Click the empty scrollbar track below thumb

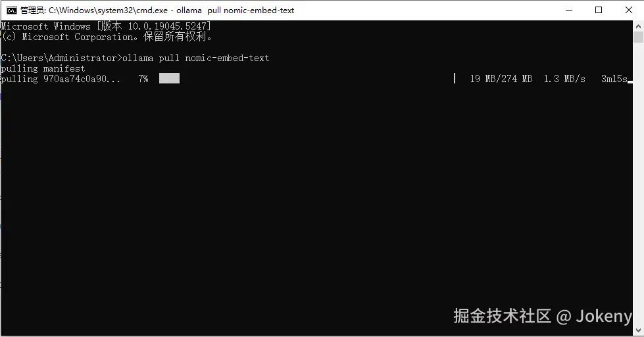point(638,184)
